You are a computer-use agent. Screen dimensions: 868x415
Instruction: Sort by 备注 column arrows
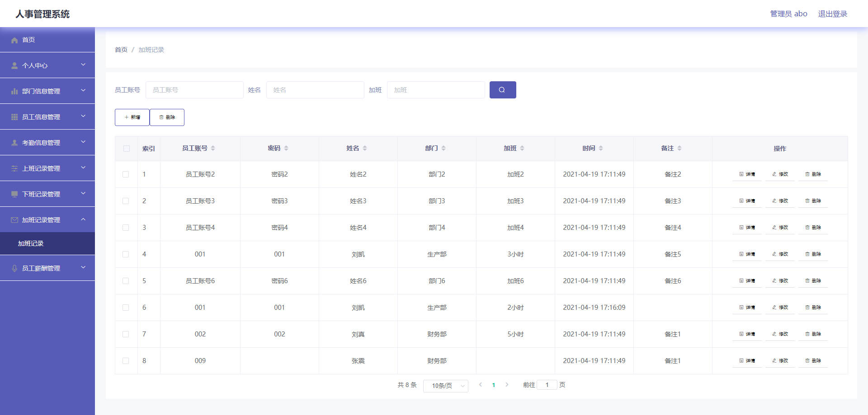[x=679, y=148]
